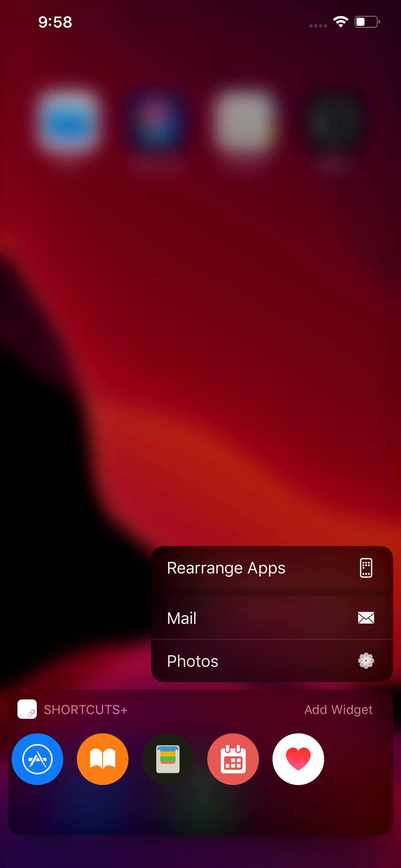Tap the cellular signal dots indicator

point(318,26)
